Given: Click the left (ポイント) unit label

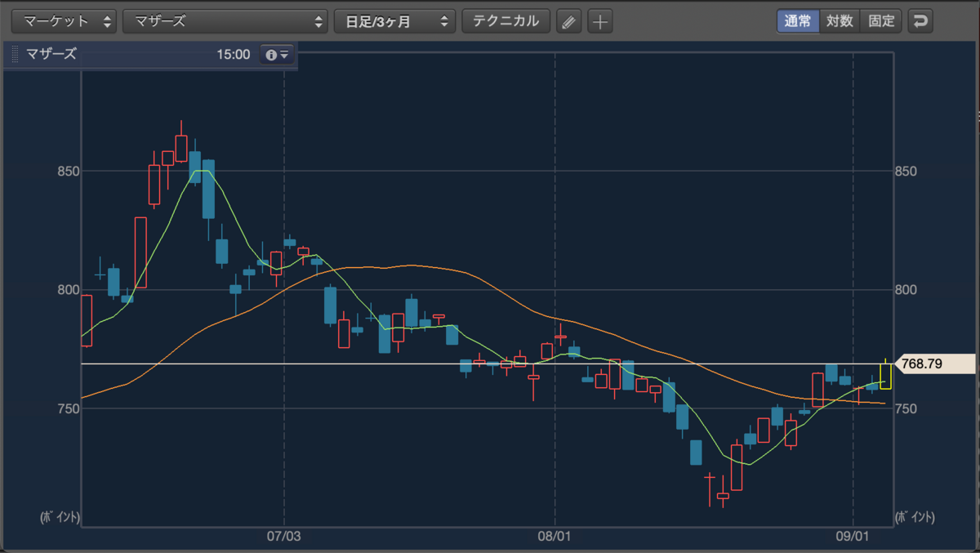Looking at the screenshot, I should pos(60,517).
